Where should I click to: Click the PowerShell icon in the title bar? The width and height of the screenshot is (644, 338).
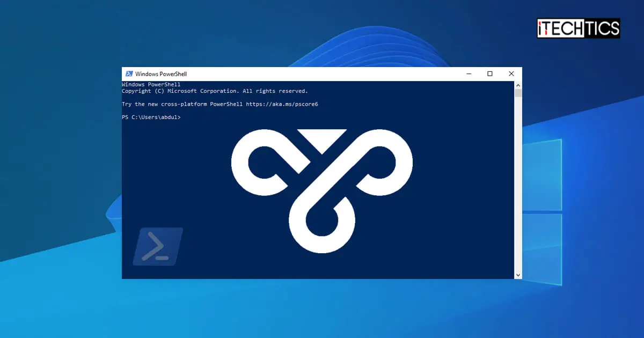click(x=129, y=74)
